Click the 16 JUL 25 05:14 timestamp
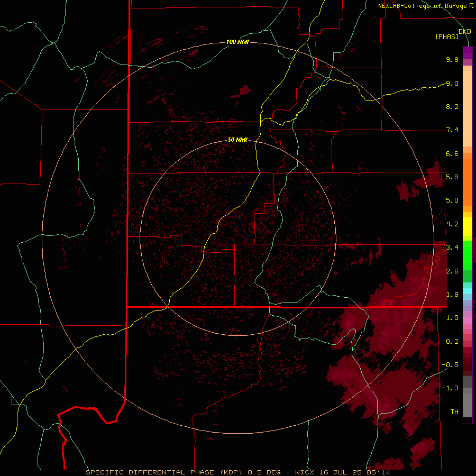 (354, 472)
